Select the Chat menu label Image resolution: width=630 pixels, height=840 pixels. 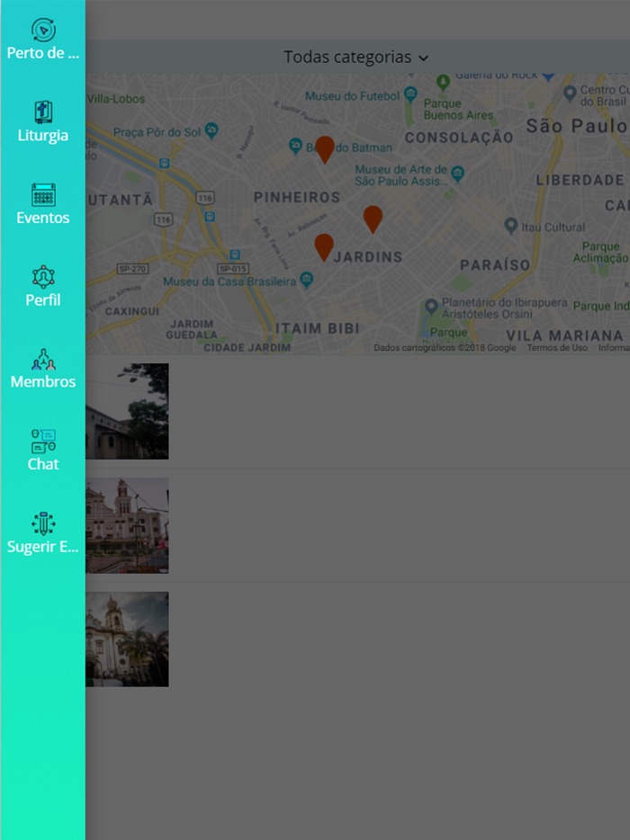coord(43,464)
